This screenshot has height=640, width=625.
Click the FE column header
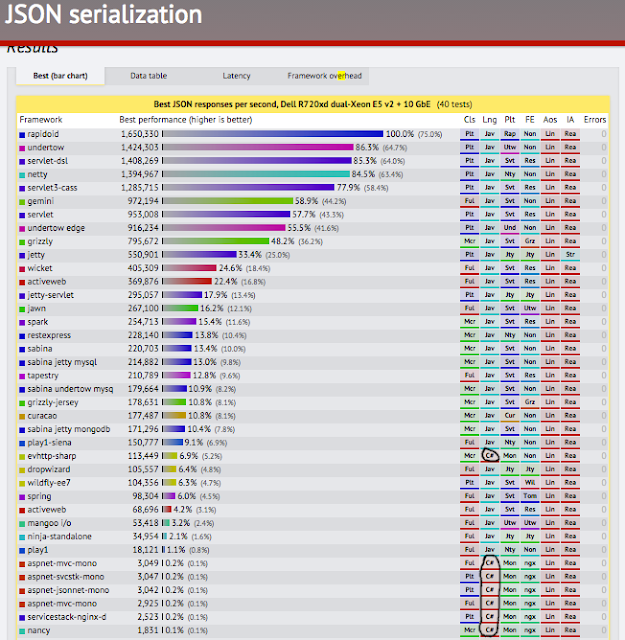[x=529, y=120]
